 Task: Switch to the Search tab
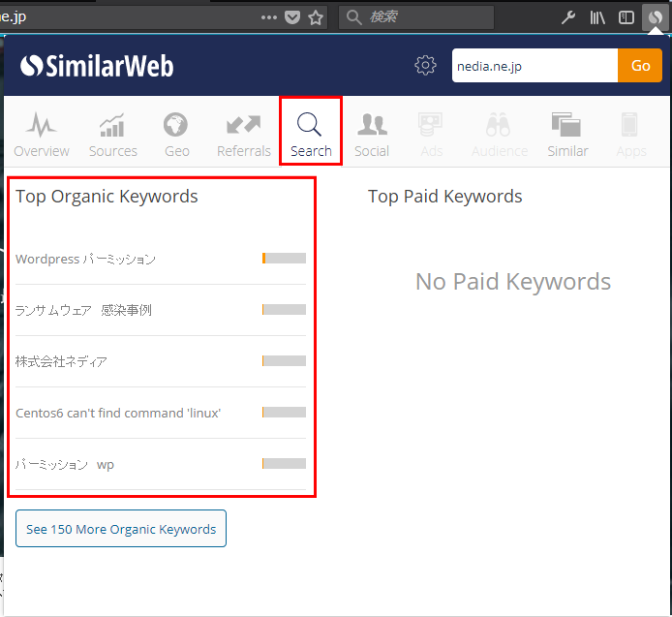(x=311, y=131)
